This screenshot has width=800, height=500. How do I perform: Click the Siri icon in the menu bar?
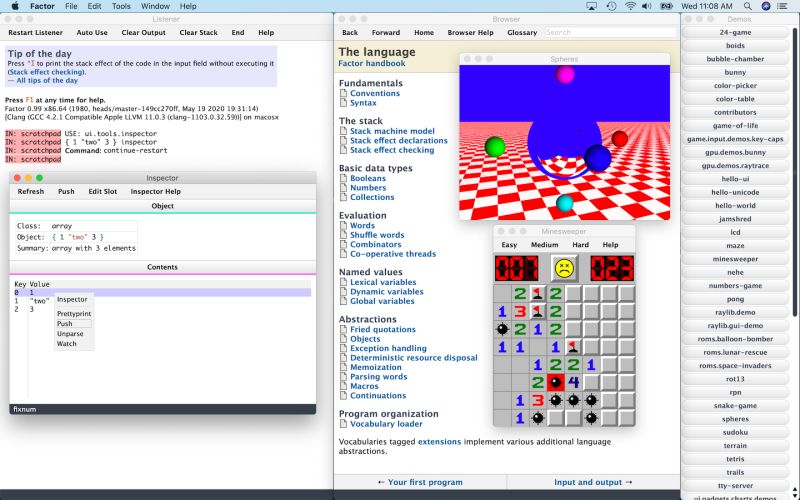[765, 6]
